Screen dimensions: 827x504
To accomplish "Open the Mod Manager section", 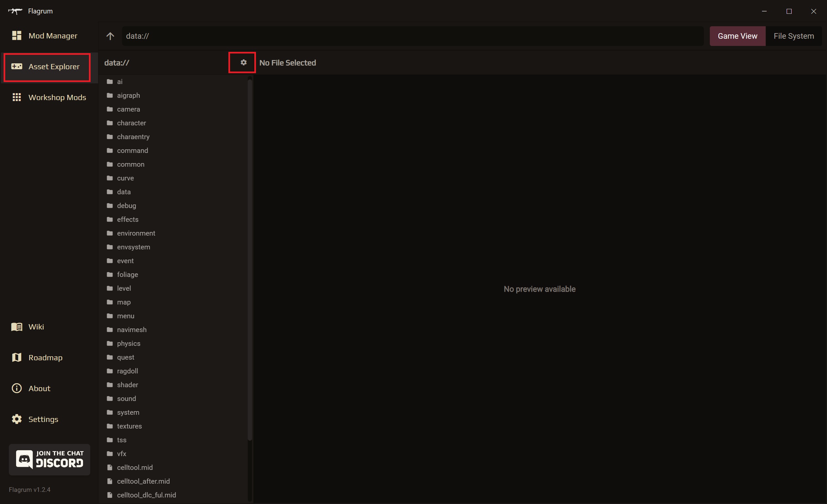I will click(x=49, y=35).
